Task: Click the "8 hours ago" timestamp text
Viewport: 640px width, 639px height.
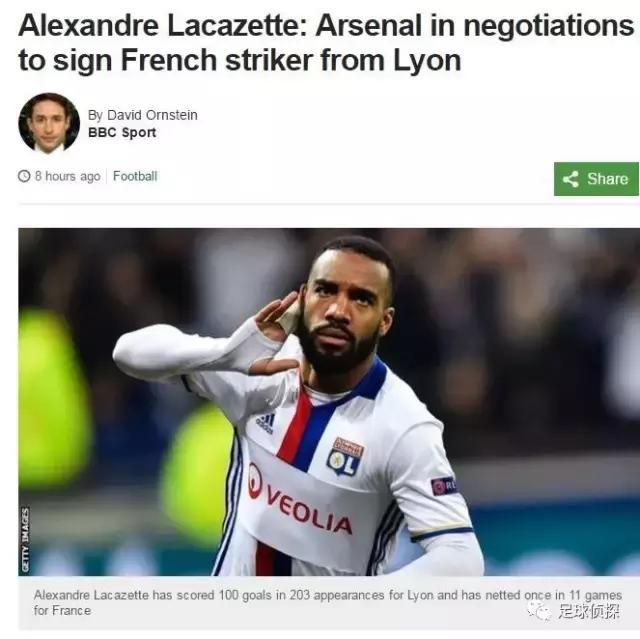Action: click(67, 176)
